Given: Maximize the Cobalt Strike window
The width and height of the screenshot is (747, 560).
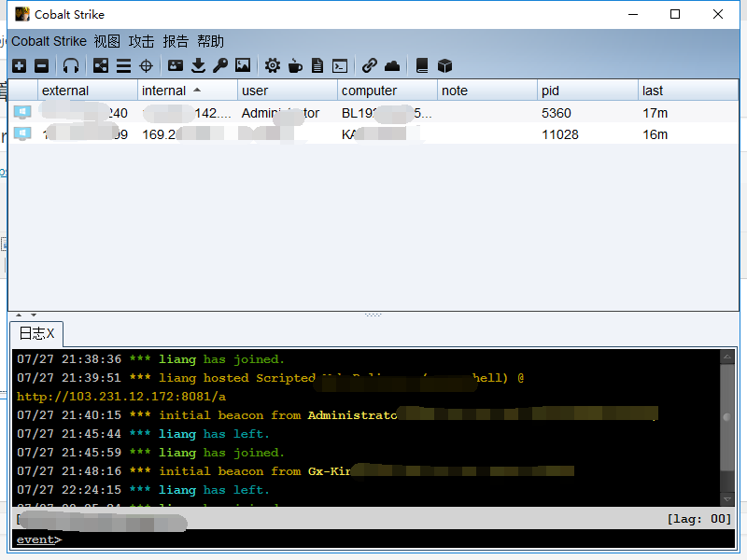Looking at the screenshot, I should [675, 14].
